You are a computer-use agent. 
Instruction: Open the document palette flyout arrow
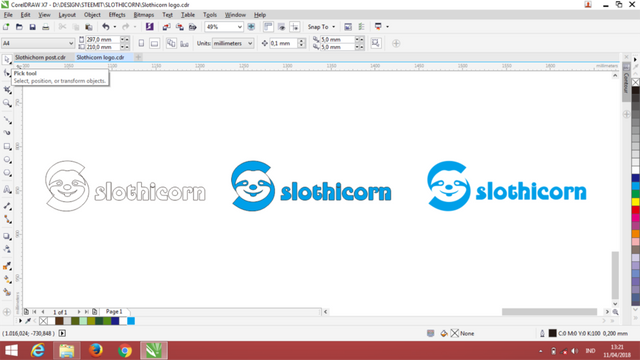(x=20, y=321)
